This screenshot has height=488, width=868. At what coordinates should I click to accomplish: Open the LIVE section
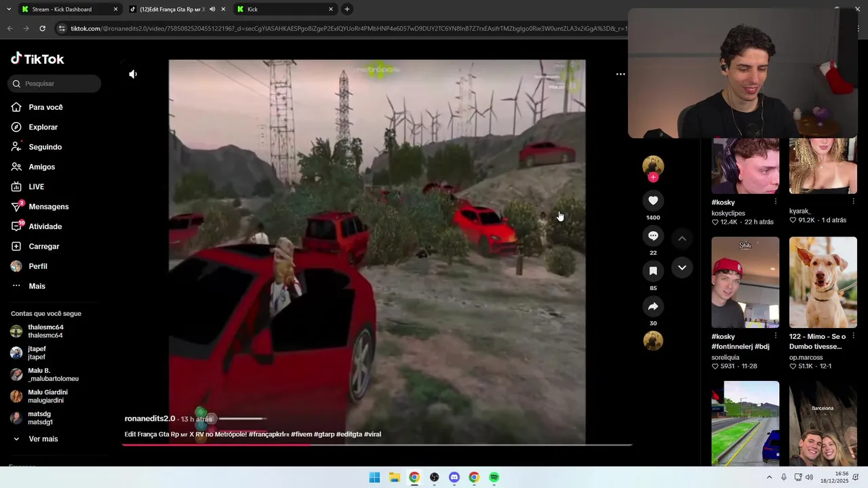(x=28, y=186)
